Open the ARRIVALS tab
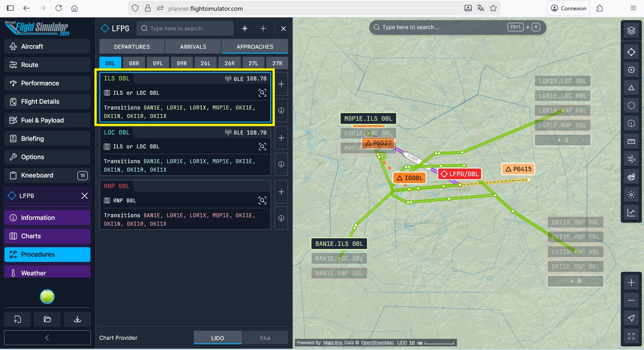Viewport: 644px width, 350px height. 193,46
